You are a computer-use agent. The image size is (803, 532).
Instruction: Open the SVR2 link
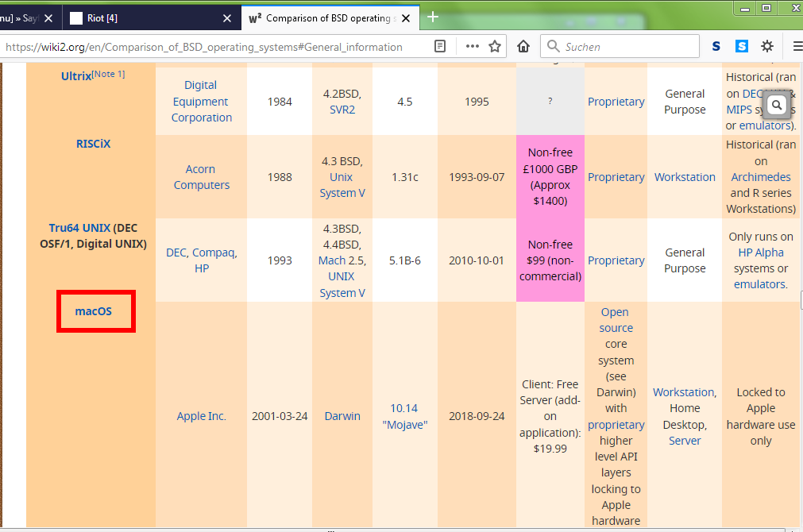click(342, 110)
